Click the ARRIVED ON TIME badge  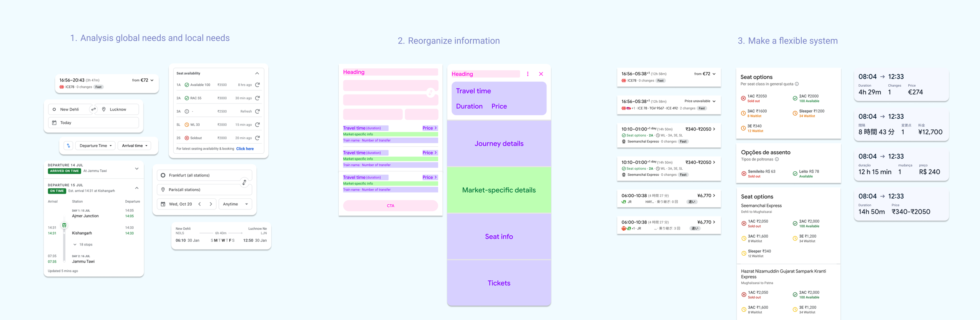(x=64, y=171)
